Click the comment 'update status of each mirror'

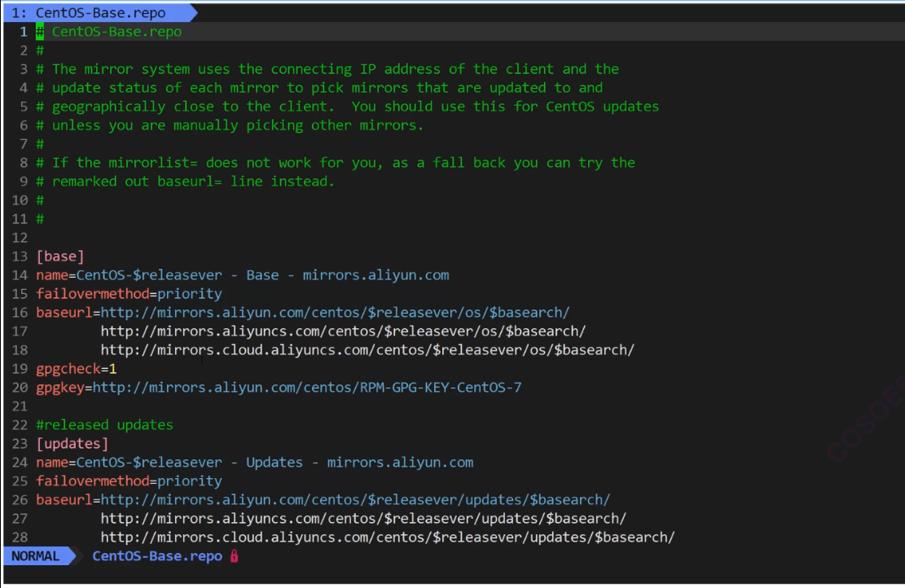319,88
